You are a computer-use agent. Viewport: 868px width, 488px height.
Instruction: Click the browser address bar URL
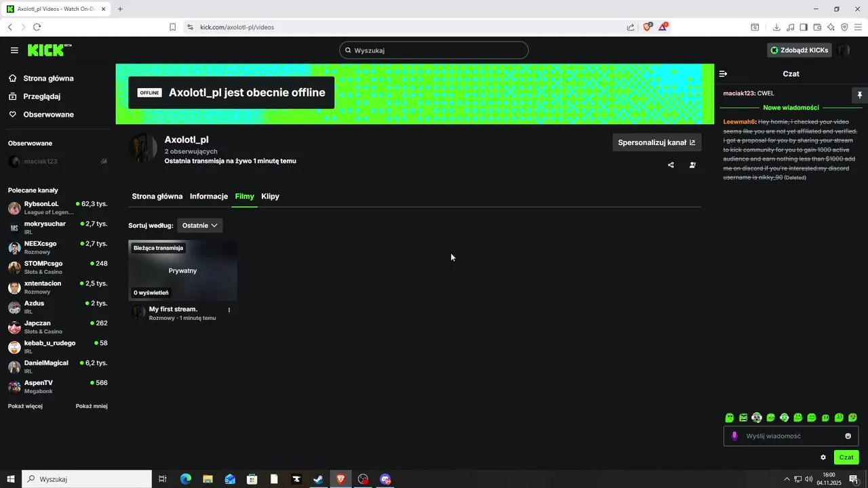[237, 27]
